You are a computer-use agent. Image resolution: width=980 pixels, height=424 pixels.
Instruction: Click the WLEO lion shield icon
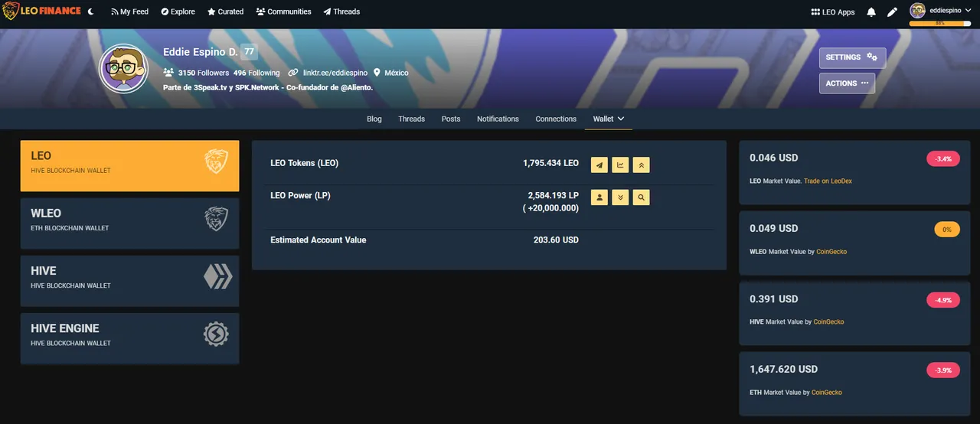tap(217, 219)
